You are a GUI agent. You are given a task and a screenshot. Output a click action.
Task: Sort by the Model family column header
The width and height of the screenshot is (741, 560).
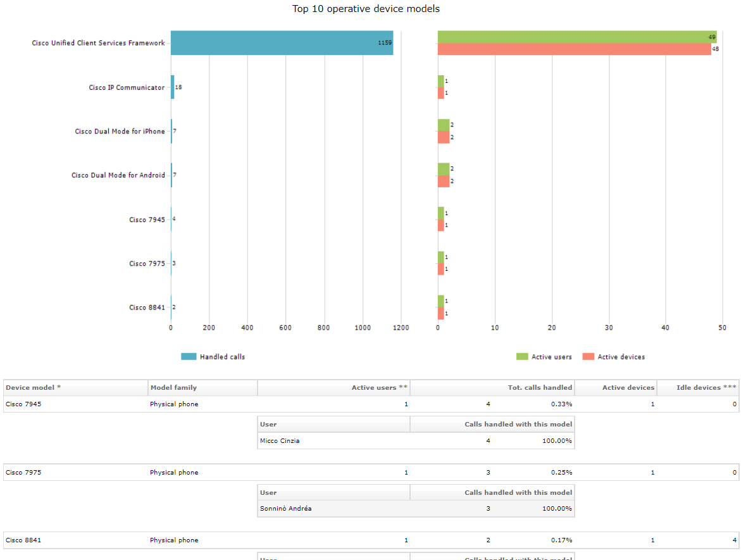click(x=173, y=387)
